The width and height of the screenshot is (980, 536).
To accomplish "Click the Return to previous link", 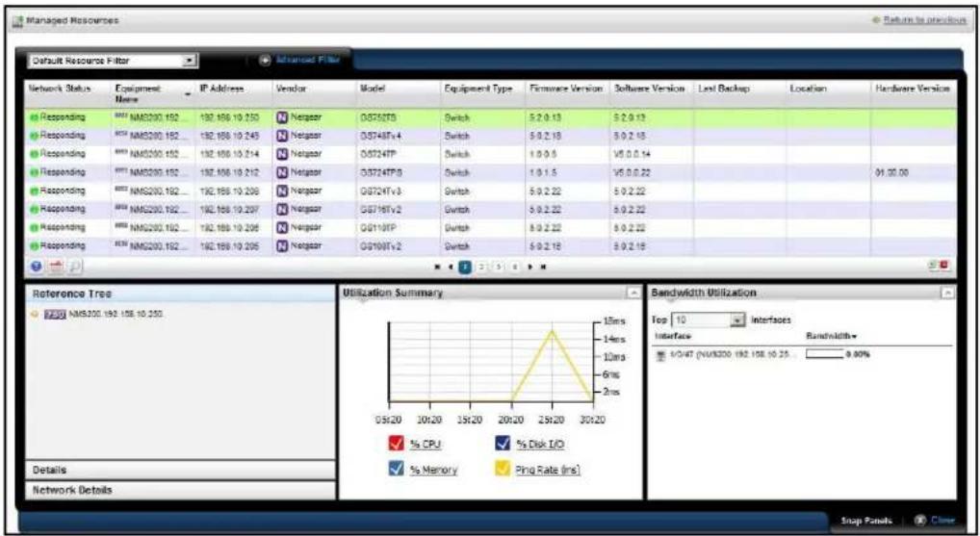I will tap(923, 20).
